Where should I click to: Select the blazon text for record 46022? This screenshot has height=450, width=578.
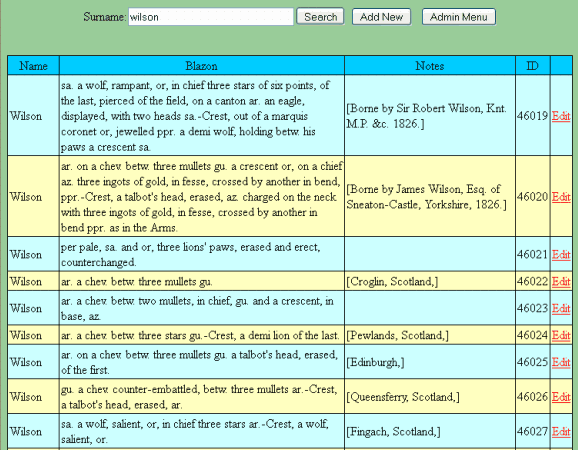pyautogui.click(x=136, y=282)
